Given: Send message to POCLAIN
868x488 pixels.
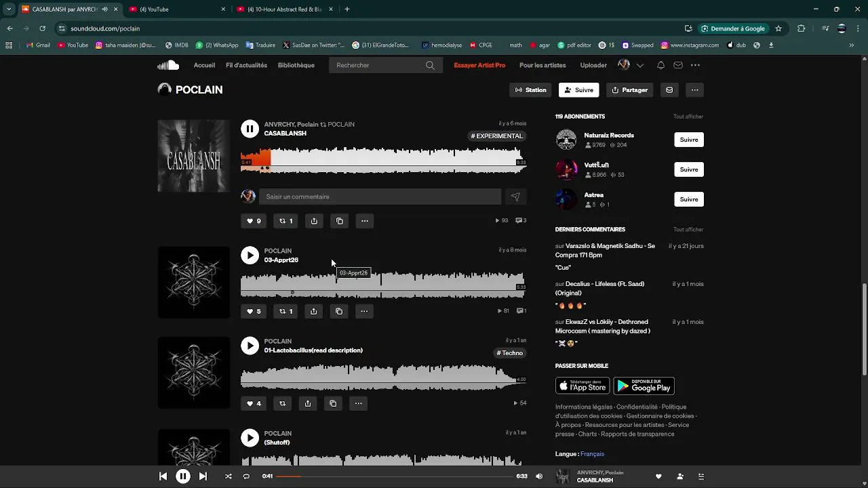Looking at the screenshot, I should 669,90.
